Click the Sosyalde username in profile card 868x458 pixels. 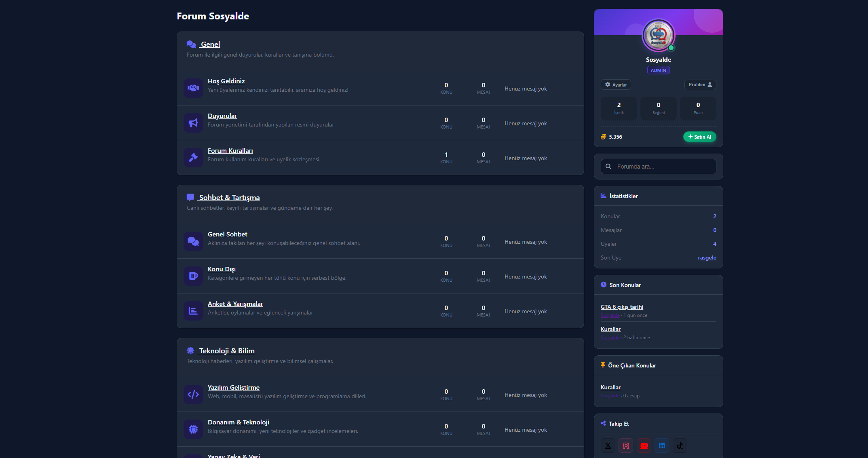[659, 59]
